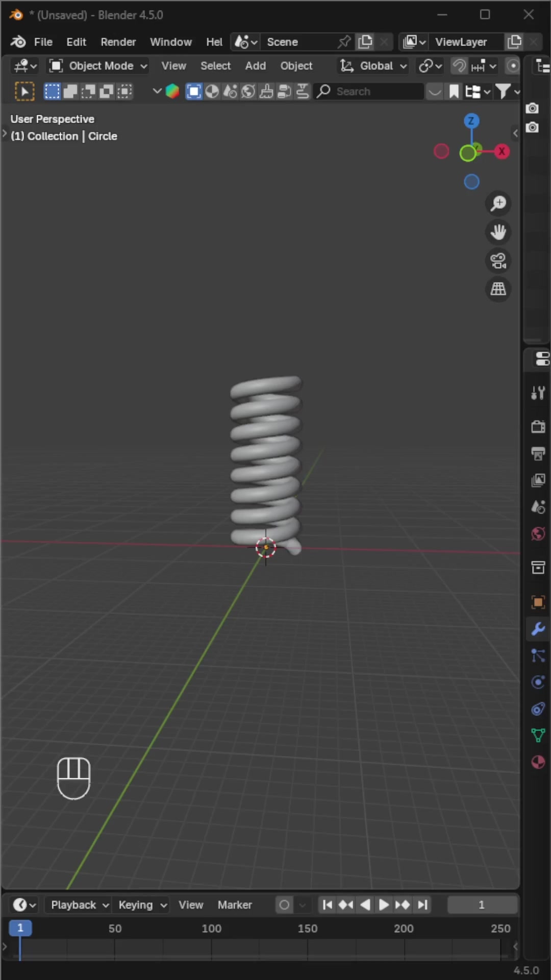Enable the Intersect selection mode
Screen dimensions: 551x980
[125, 91]
